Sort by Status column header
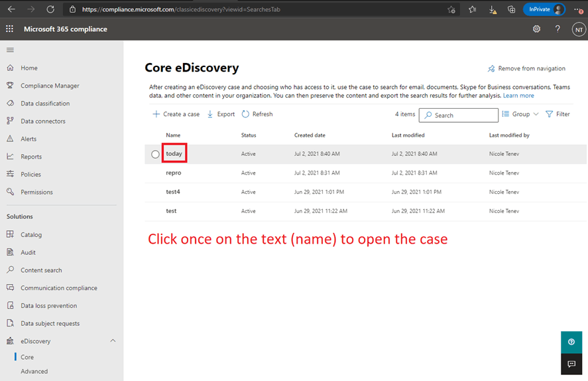The width and height of the screenshot is (588, 381). 249,135
